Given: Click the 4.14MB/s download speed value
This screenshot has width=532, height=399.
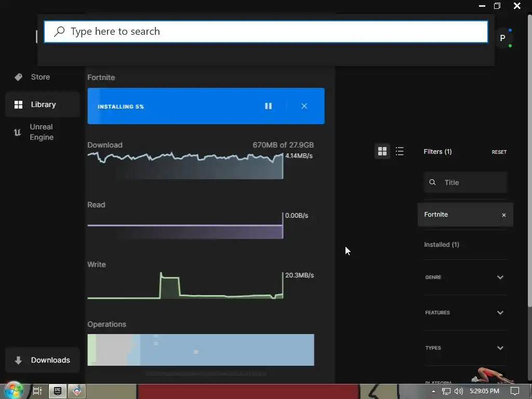Looking at the screenshot, I should 299,156.
